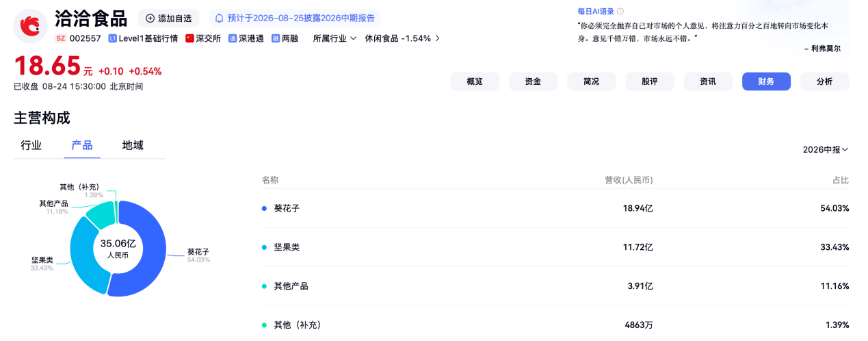
Task: Click the stock code 002557
Action: 86,38
